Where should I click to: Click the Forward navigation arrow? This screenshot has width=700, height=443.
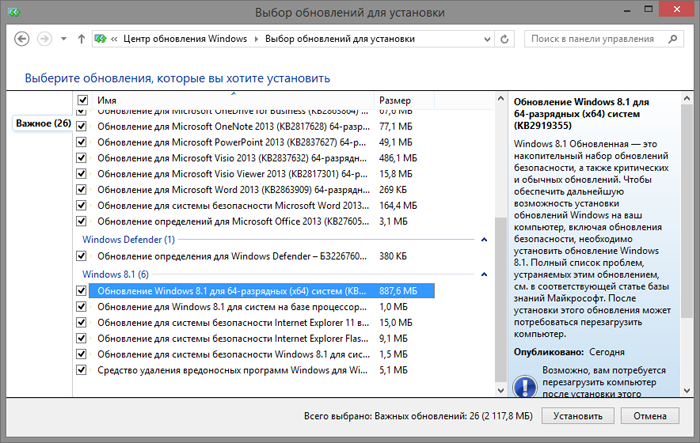[44, 39]
